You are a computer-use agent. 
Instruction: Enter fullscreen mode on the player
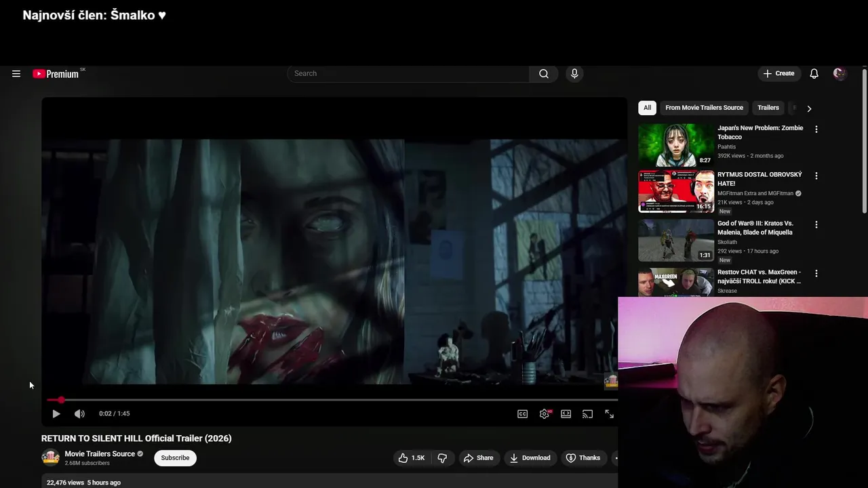point(609,414)
